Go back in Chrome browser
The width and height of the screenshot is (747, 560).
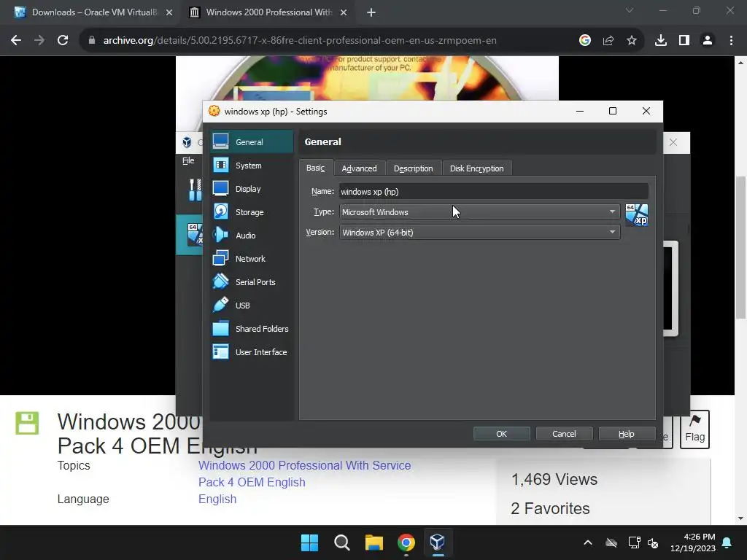click(16, 41)
